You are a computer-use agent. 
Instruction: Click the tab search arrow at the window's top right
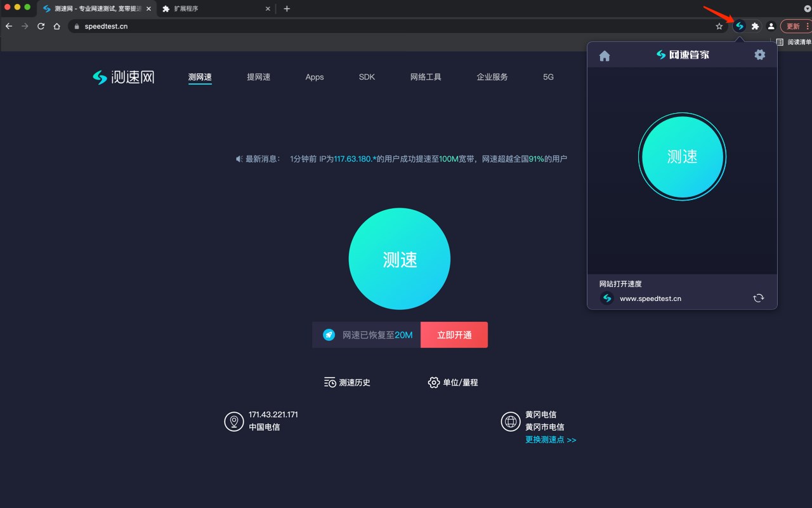(x=808, y=9)
